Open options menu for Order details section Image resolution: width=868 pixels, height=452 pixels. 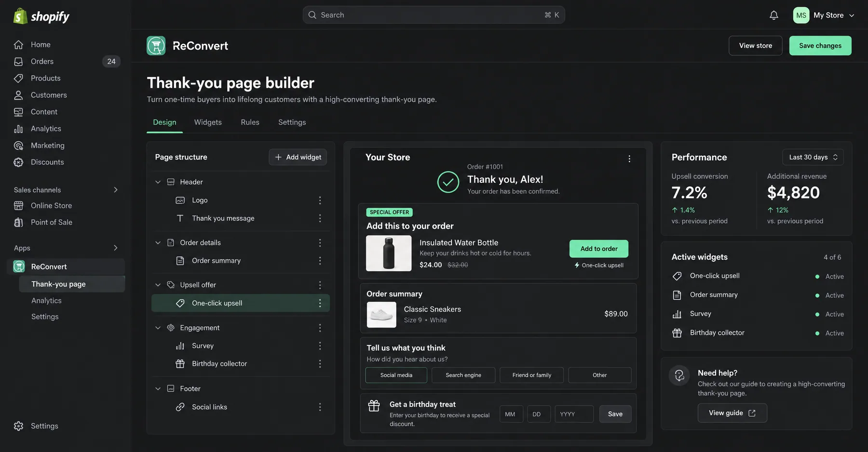pos(320,243)
